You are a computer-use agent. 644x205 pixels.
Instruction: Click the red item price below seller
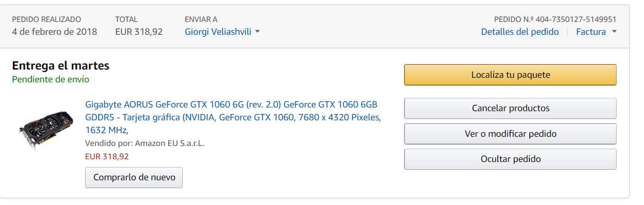(107, 156)
